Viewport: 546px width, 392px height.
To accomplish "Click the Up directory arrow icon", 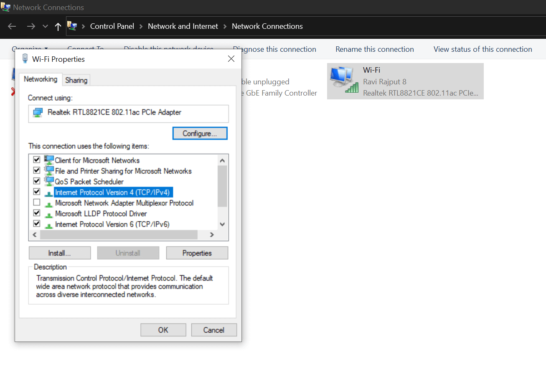I will click(x=58, y=27).
